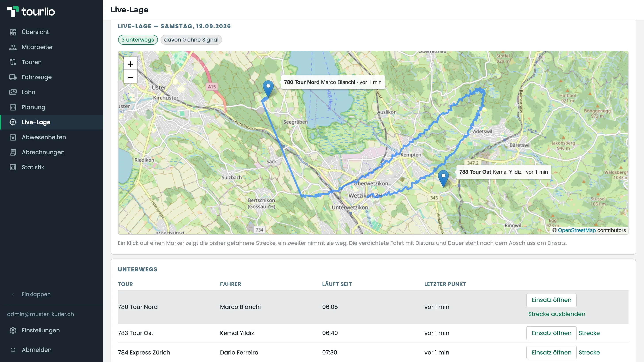
Task: Click the Abmelden power icon
Action: (x=13, y=350)
